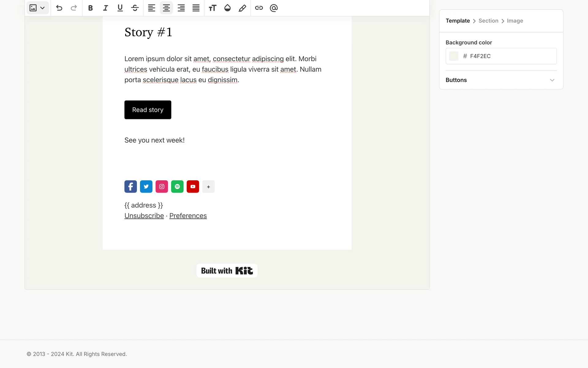
Task: Insert a link with chain icon
Action: [x=259, y=8]
